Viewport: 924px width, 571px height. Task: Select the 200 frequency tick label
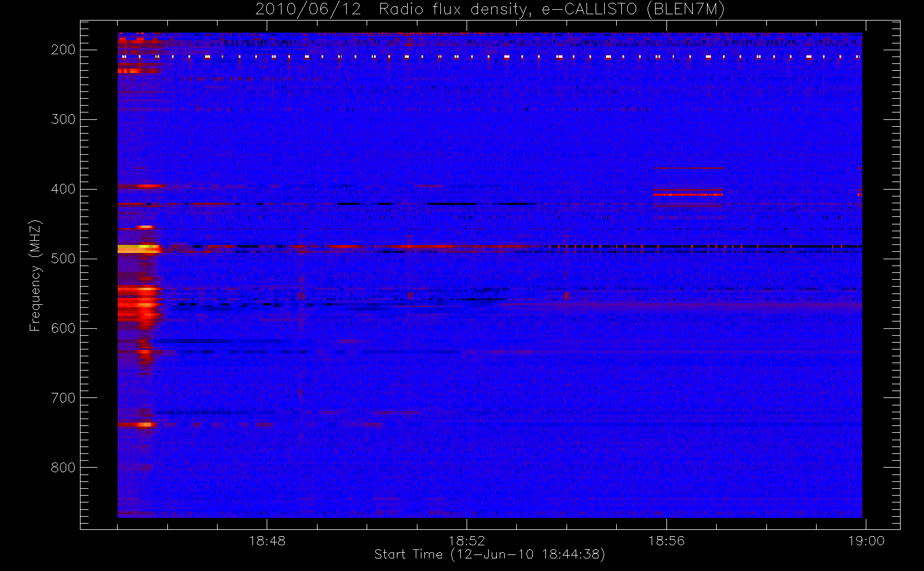tap(63, 50)
